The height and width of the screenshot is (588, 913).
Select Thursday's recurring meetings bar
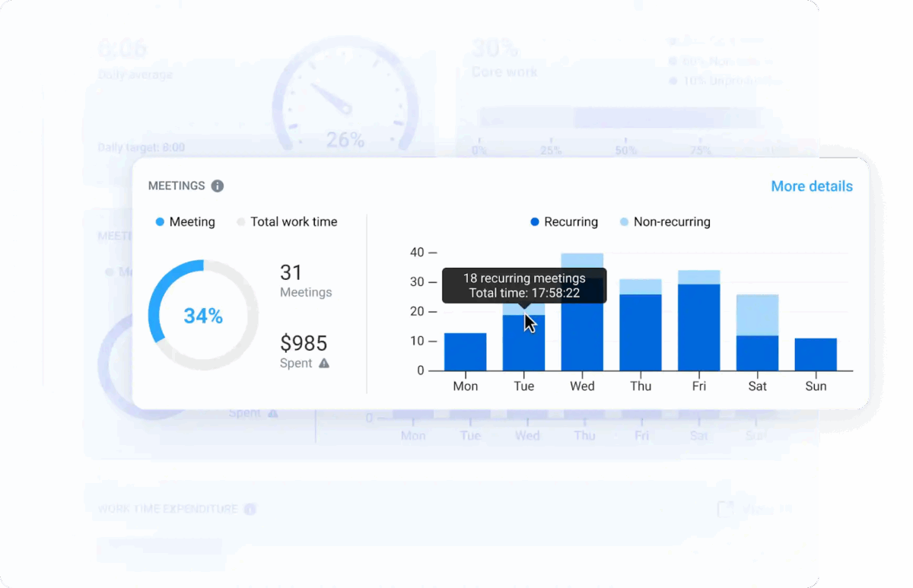641,332
